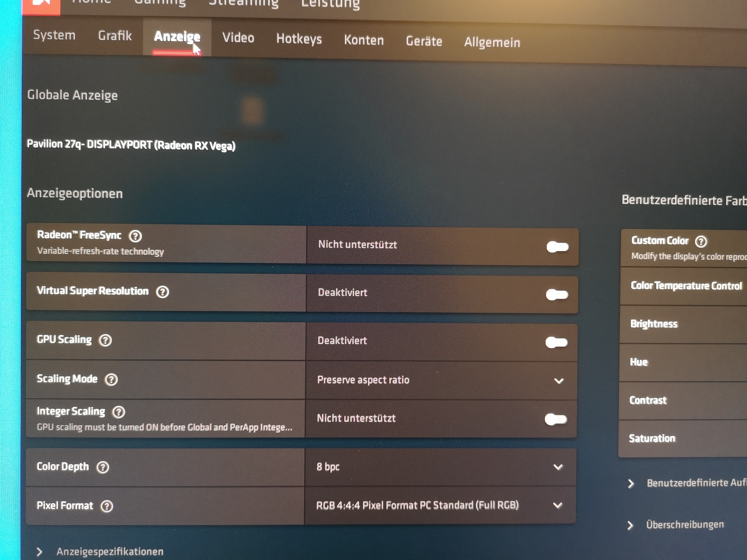Image resolution: width=747 pixels, height=560 pixels.
Task: Toggle the Radeon FreeSync switch
Action: tap(558, 247)
